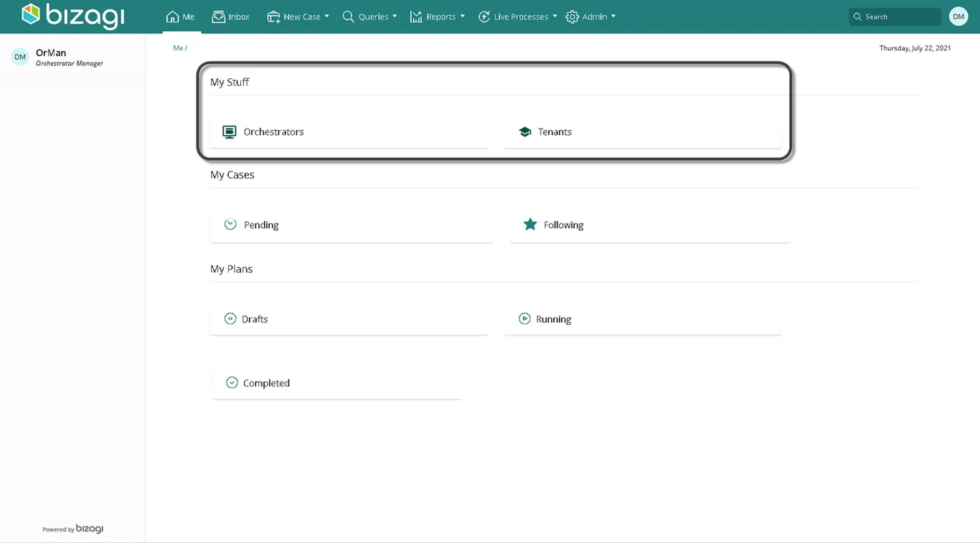The width and height of the screenshot is (980, 543).
Task: Expand the New Case dropdown
Action: 298,16
